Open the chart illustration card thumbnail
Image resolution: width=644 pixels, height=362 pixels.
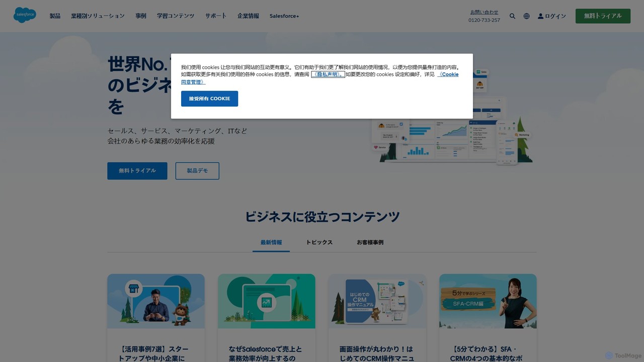(x=267, y=301)
